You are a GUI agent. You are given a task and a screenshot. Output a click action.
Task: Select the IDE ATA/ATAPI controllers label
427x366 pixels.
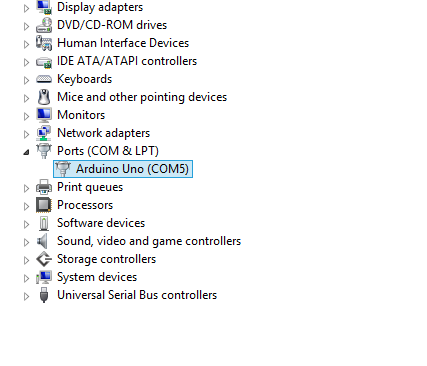[x=127, y=61]
